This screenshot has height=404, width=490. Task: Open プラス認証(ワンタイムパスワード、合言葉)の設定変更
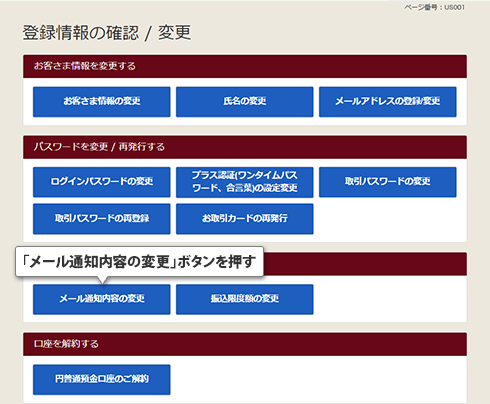pos(245,182)
